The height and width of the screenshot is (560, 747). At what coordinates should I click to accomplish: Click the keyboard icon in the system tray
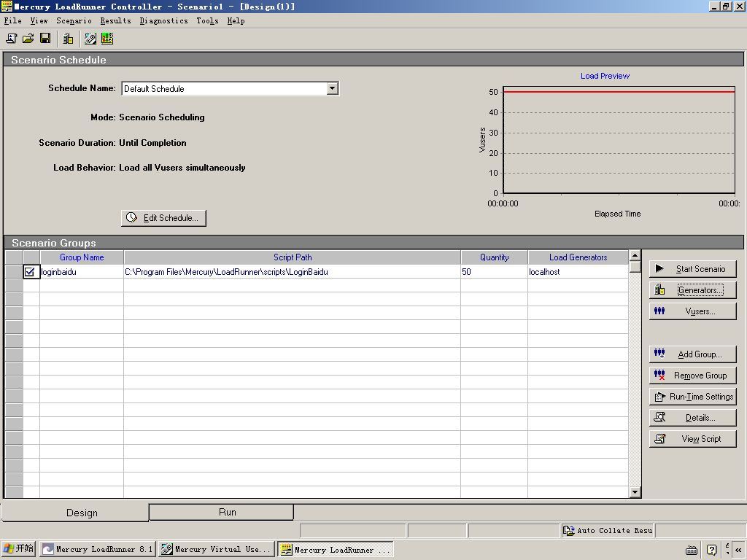(x=692, y=550)
